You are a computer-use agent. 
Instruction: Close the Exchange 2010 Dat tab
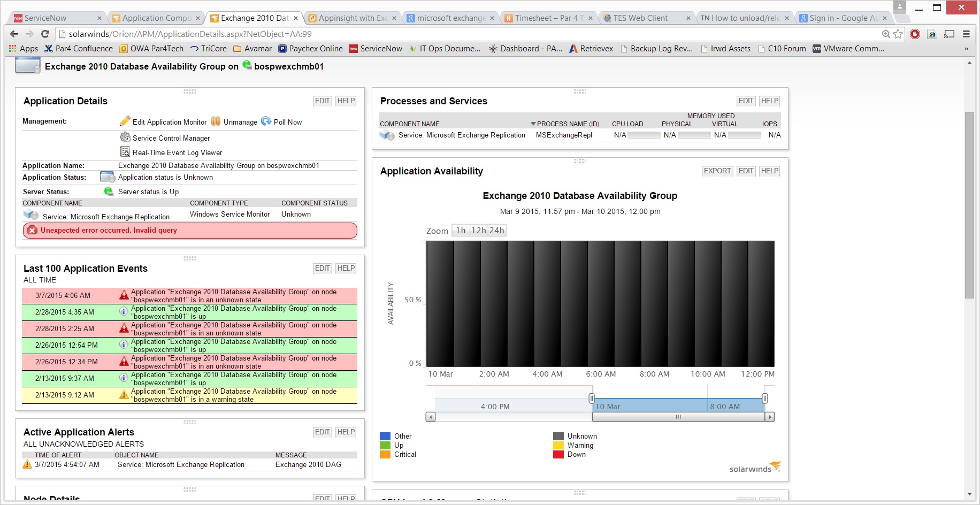296,18
